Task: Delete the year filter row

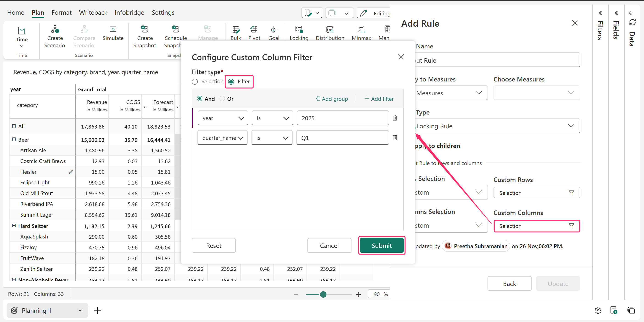Action: tap(395, 118)
